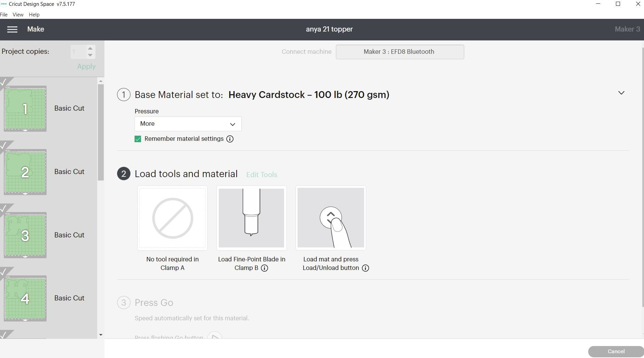Click info icon beside Remember material settings
The height and width of the screenshot is (358, 644).
[x=230, y=139]
